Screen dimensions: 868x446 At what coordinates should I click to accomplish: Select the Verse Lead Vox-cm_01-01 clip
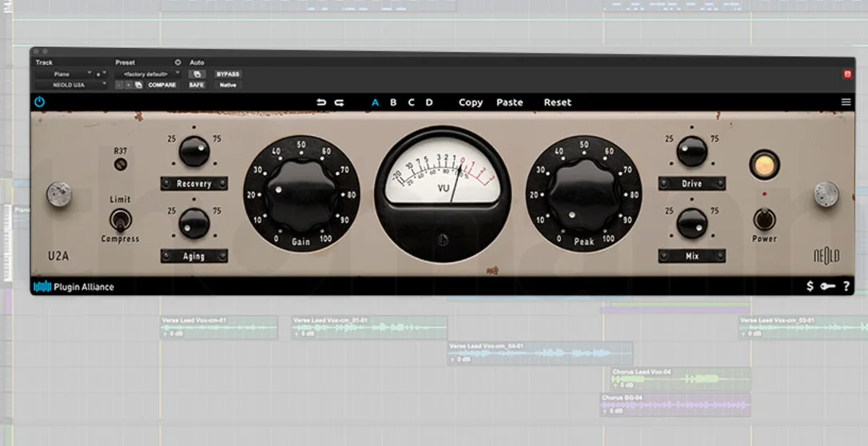369,328
